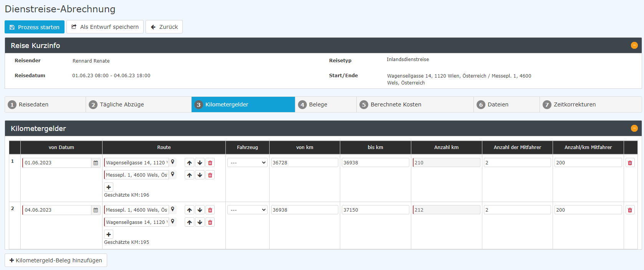Click map pin for row 2 Wagenseilgasse stop
Image resolution: width=644 pixels, height=270 pixels.
(x=173, y=222)
